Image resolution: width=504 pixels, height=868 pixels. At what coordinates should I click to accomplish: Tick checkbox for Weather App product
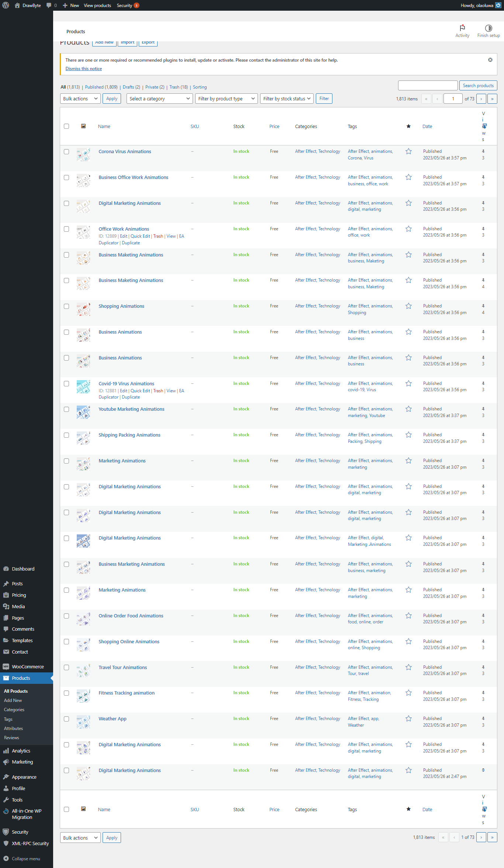66,719
